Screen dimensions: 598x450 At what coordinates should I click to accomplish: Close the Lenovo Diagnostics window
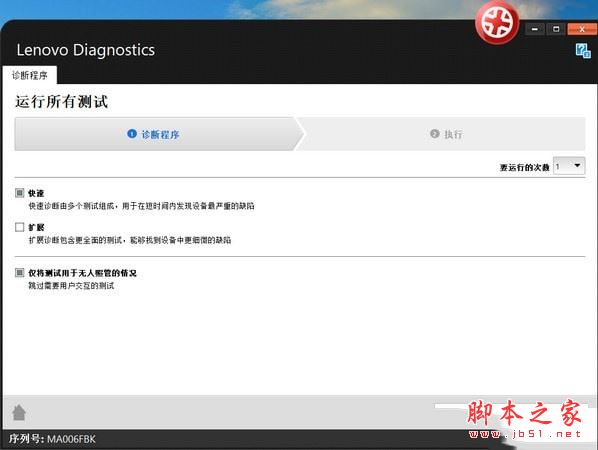(x=582, y=29)
